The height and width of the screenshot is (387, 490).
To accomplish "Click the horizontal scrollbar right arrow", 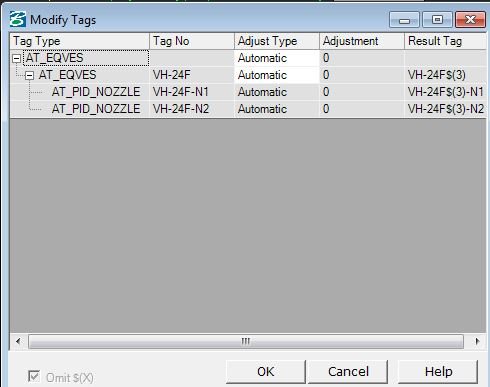I will coord(477,341).
